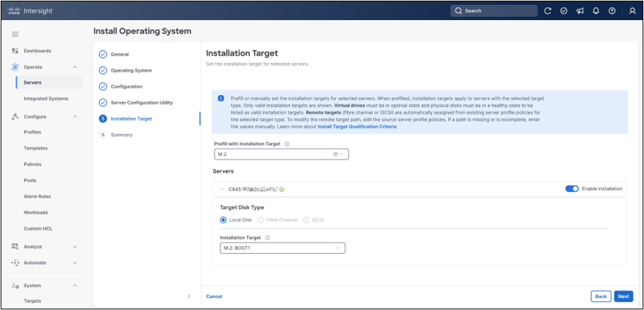Open Profiles in the sidebar

coord(33,132)
